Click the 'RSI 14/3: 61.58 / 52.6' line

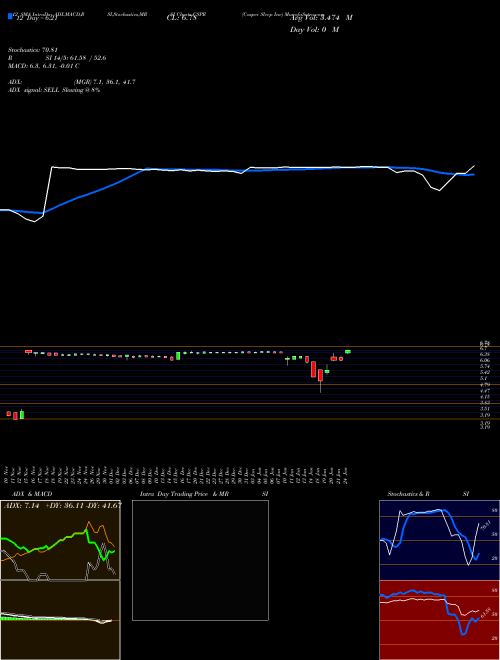[x=57, y=58]
